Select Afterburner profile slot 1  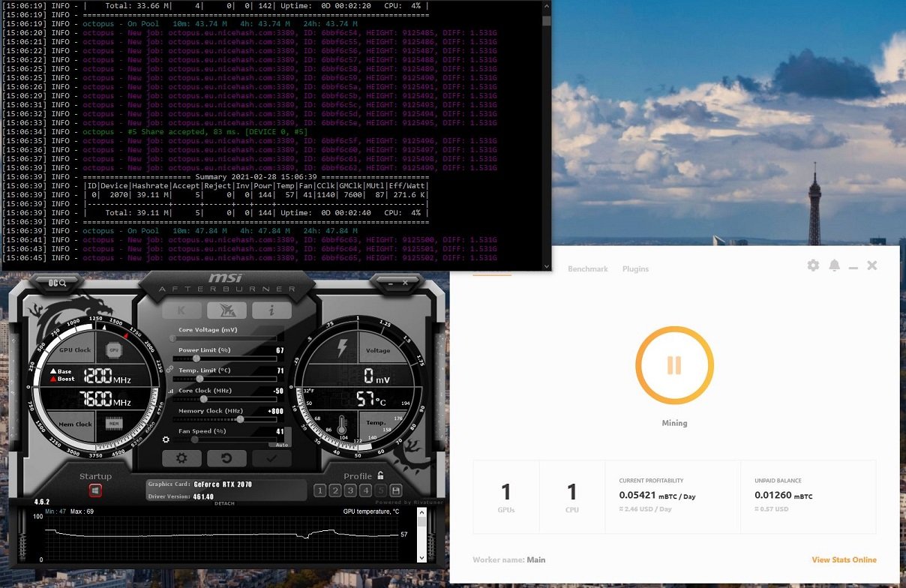click(319, 490)
